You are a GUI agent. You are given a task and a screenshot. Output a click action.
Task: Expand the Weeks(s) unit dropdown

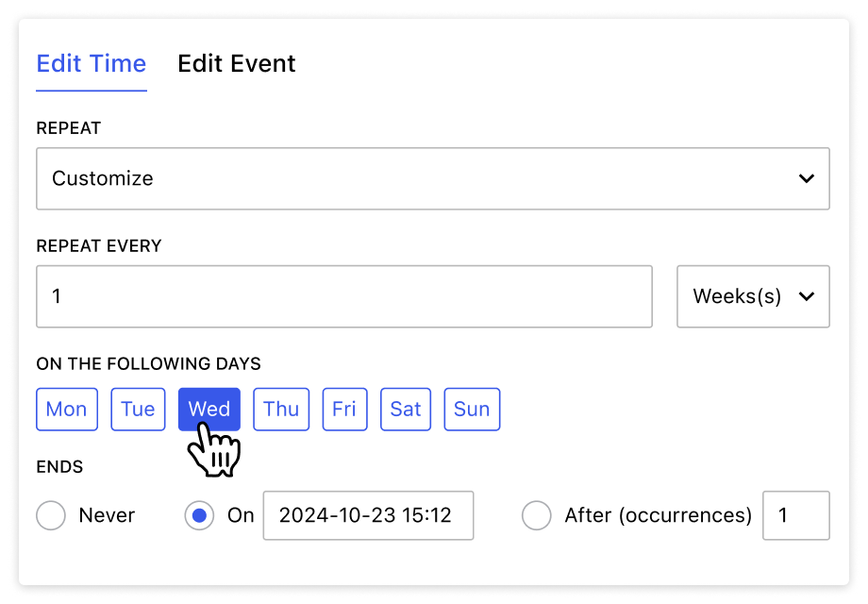[x=752, y=296]
